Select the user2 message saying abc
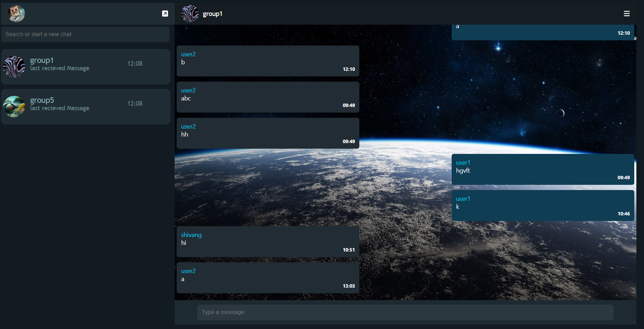 268,97
